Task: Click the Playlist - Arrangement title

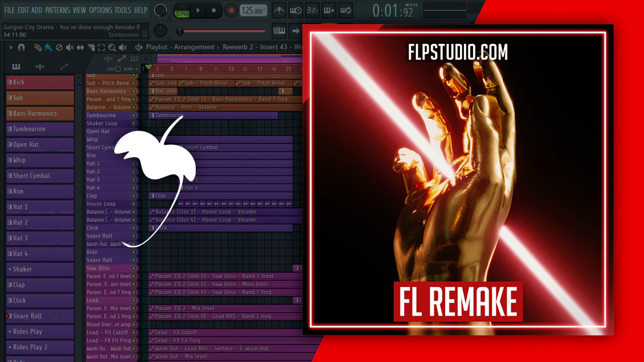Action: [180, 47]
